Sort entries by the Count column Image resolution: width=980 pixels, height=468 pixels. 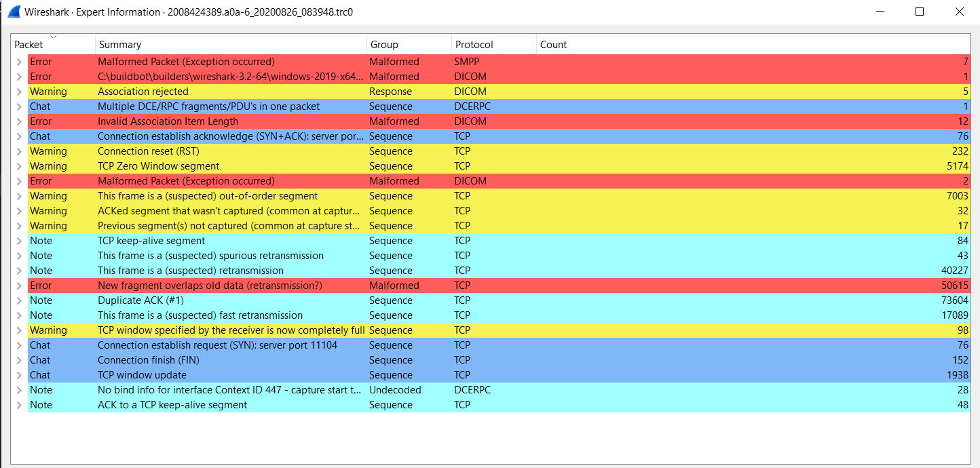553,44
